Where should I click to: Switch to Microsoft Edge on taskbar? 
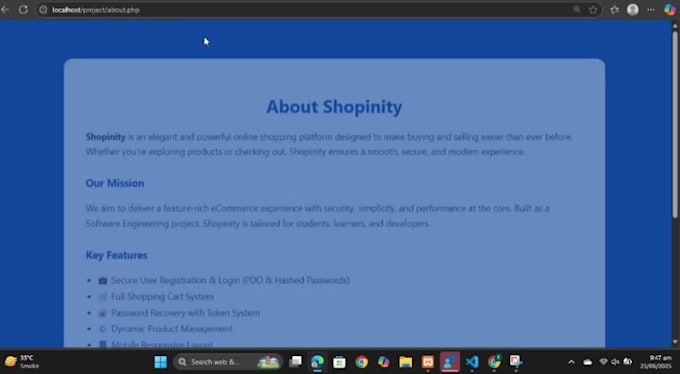(317, 362)
